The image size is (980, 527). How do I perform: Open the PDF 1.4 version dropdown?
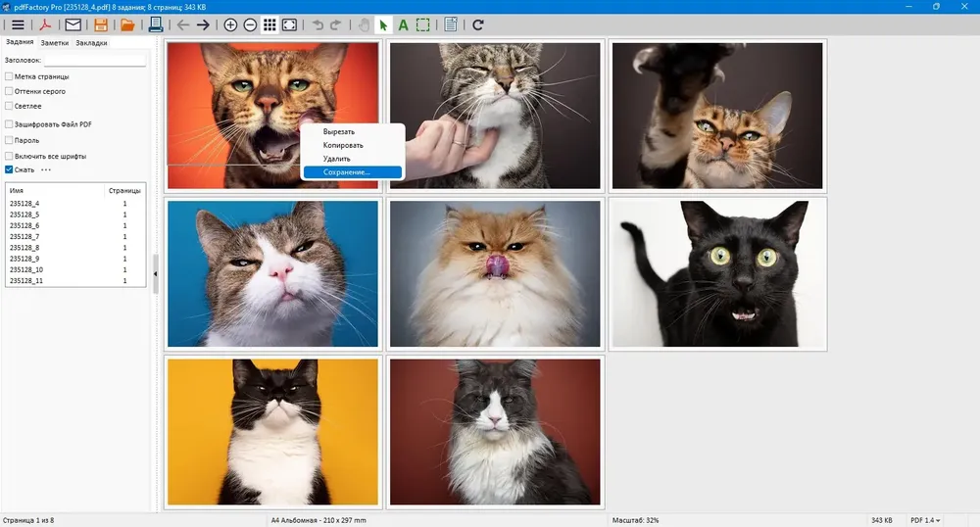926,520
